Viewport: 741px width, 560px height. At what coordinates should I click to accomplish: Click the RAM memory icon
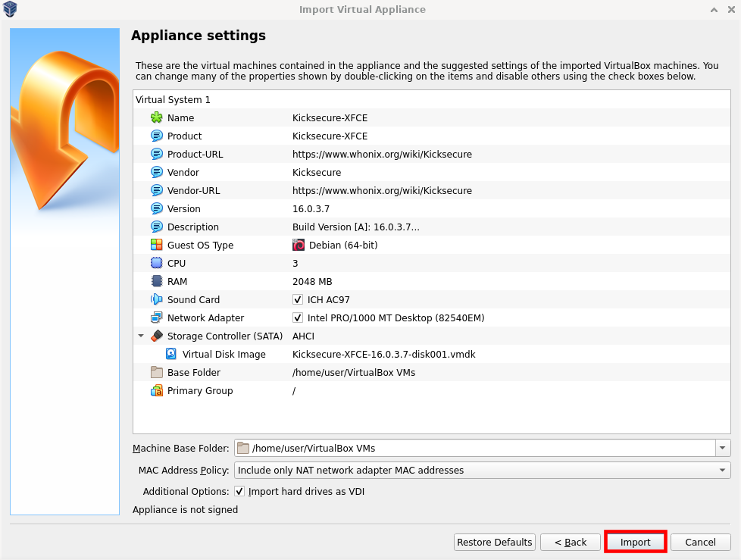157,282
